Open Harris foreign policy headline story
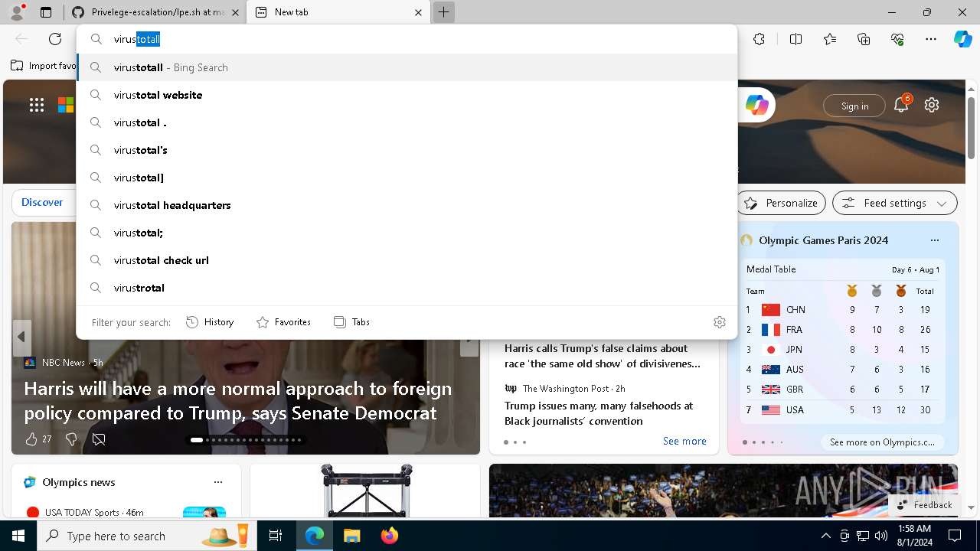 click(238, 400)
